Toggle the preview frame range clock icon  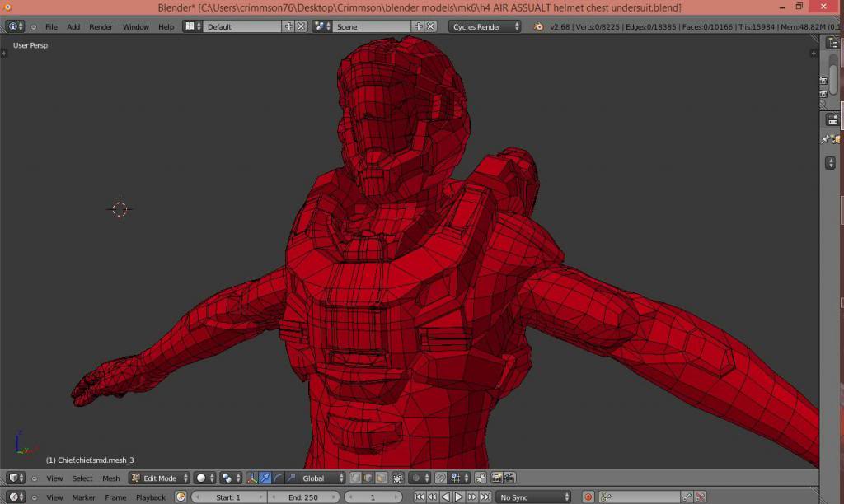pos(181,497)
